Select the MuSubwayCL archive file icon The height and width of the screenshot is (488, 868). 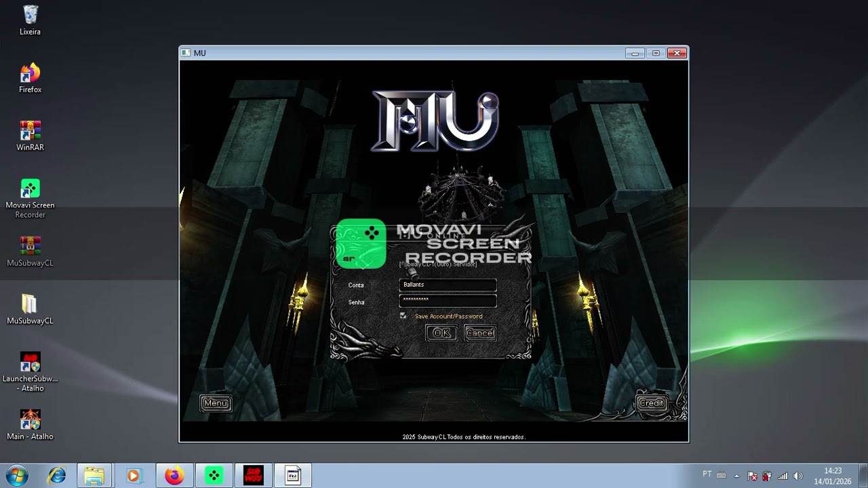point(31,251)
